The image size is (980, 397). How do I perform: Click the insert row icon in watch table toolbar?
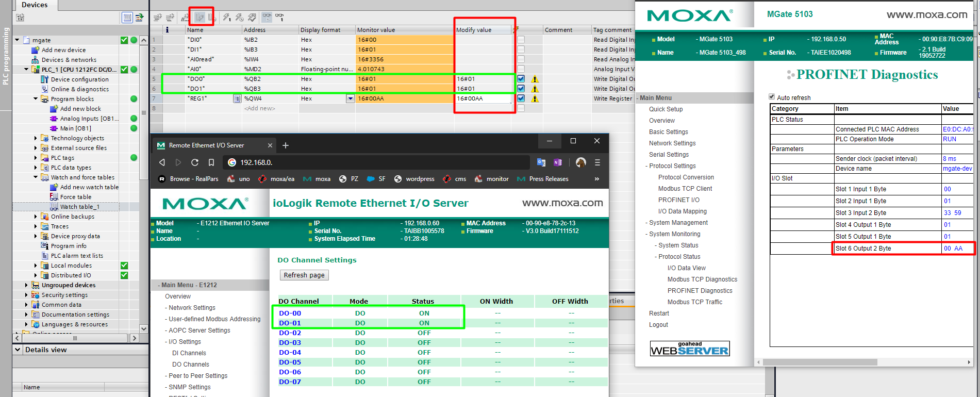tap(158, 18)
